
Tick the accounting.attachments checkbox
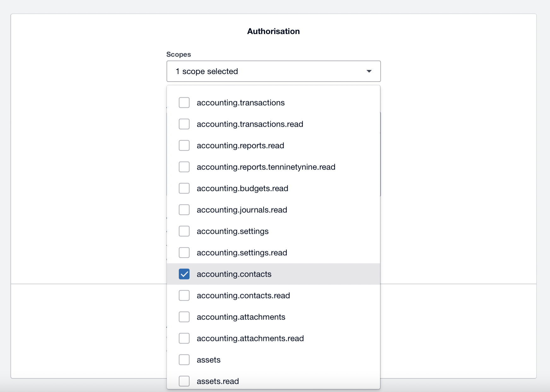coord(184,317)
